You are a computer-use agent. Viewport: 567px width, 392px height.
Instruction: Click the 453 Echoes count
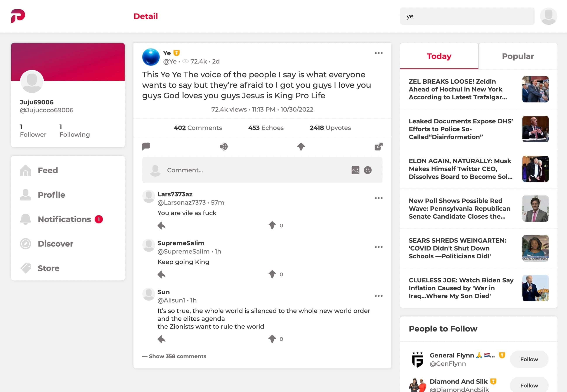(x=266, y=128)
